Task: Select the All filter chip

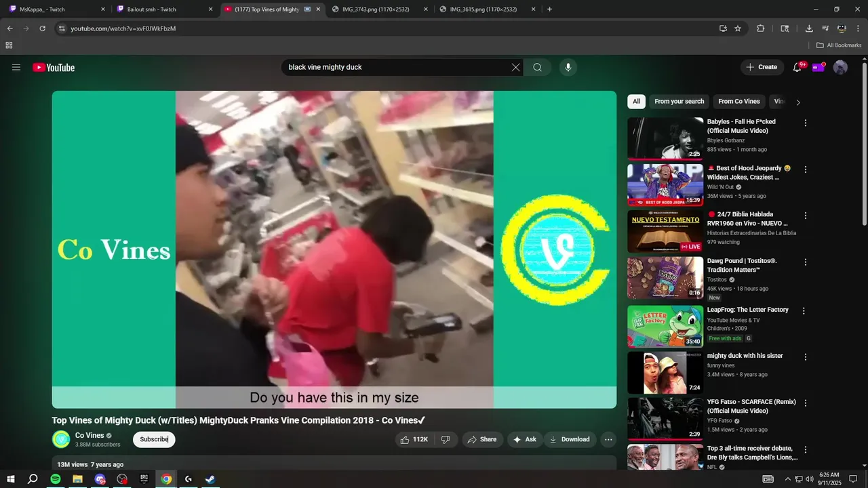Action: (636, 102)
